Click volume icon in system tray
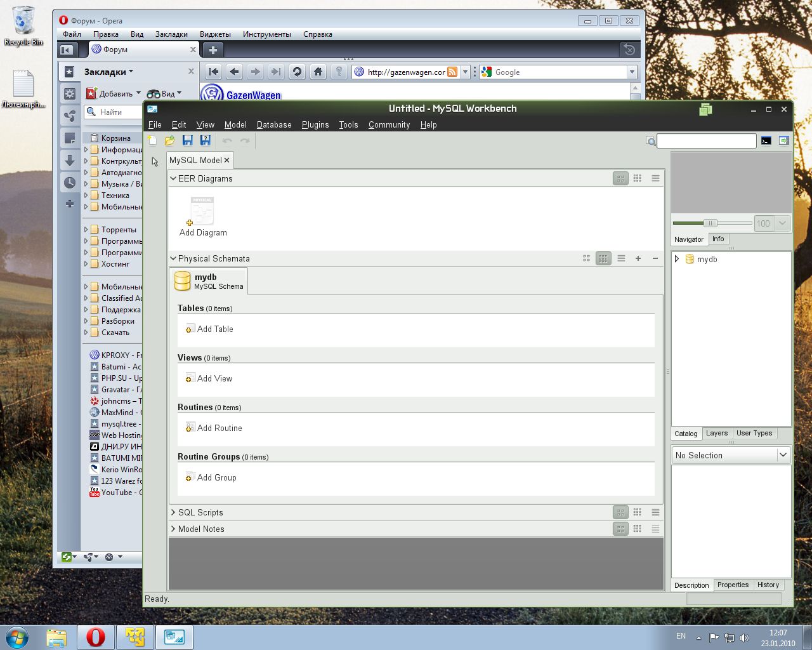Screen dimensions: 812x650 [x=745, y=637]
